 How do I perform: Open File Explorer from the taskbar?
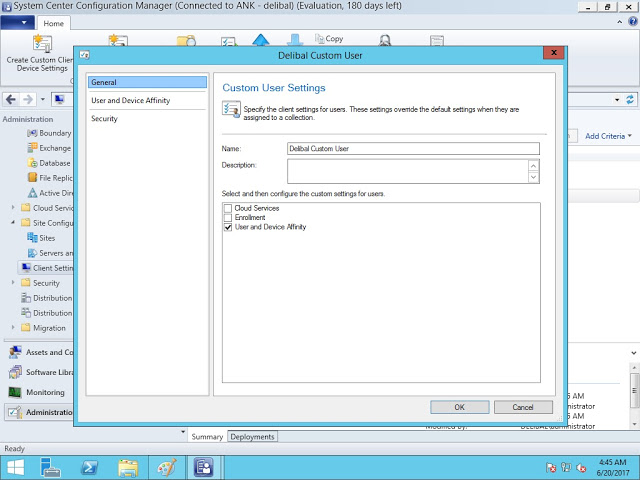pos(128,466)
